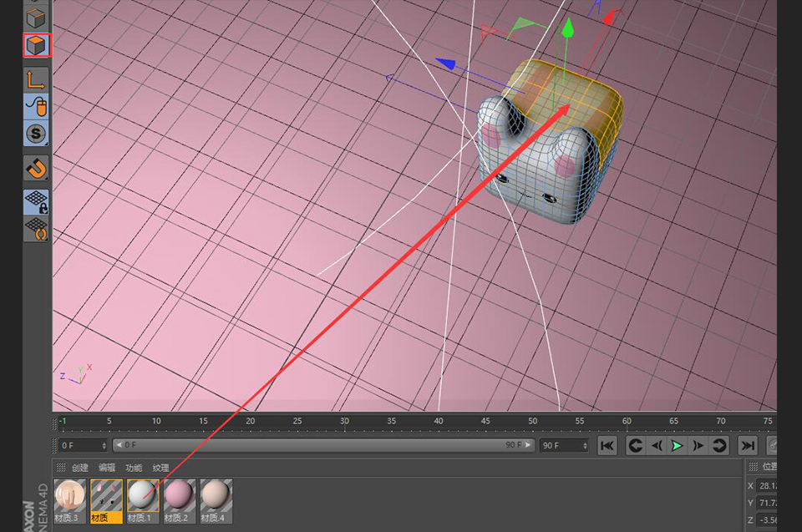Jump to the start of animation
The image size is (802, 532).
pyautogui.click(x=607, y=446)
